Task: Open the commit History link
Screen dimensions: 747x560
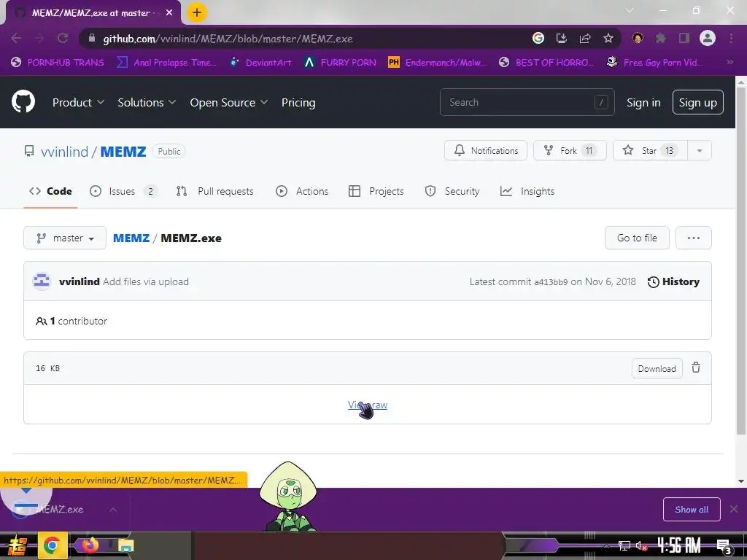Action: coord(673,281)
